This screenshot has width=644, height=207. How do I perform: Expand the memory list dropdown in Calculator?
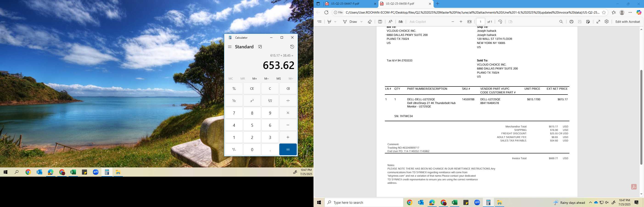point(291,78)
